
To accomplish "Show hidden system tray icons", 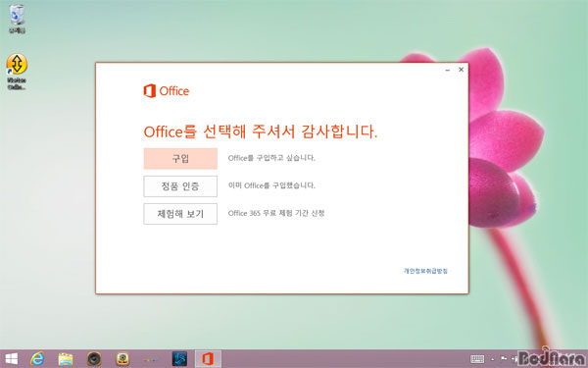I will coord(492,359).
